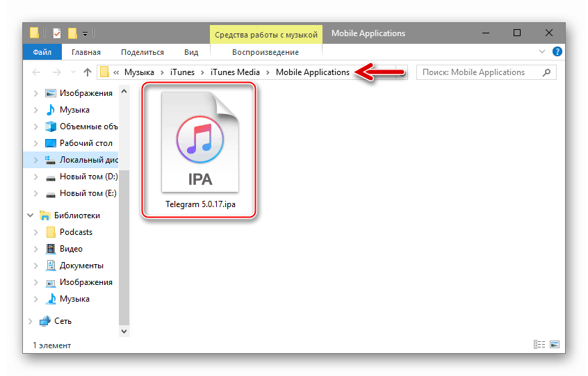Select Музыка under Библиотеки
The width and height of the screenshot is (588, 376).
(74, 299)
